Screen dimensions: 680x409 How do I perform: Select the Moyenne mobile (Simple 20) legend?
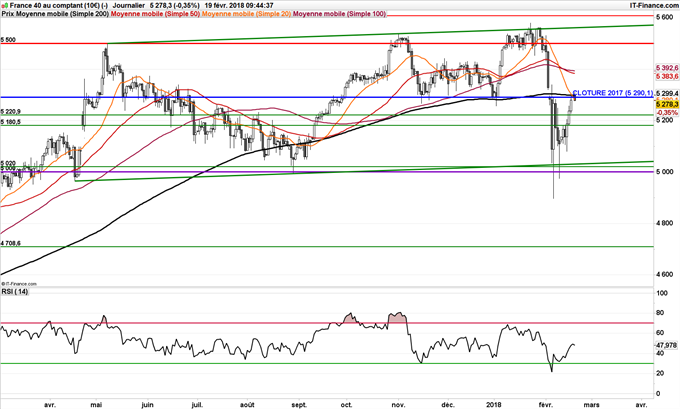(247, 14)
